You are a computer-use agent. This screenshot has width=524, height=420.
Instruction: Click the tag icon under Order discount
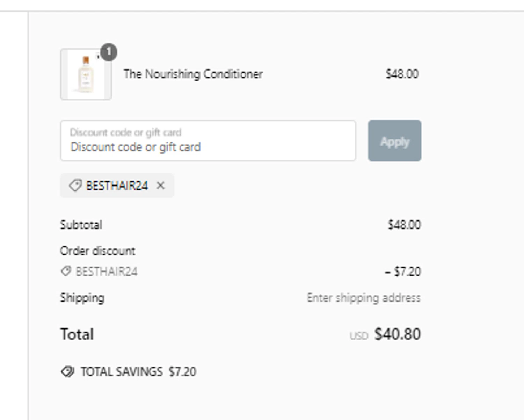tap(66, 271)
